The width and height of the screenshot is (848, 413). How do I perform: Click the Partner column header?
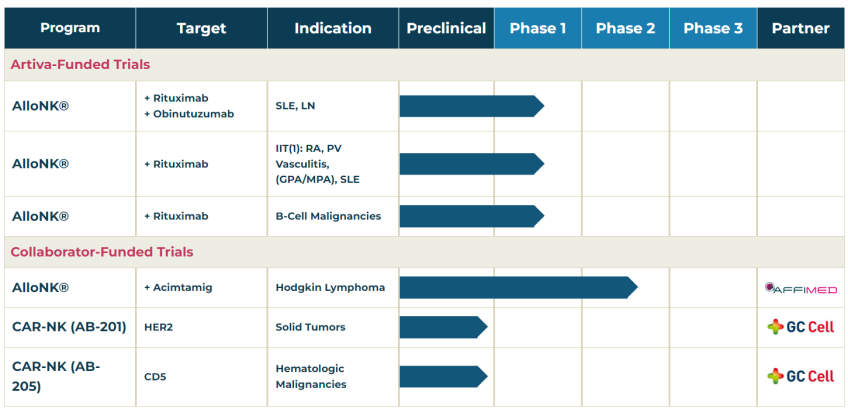800,28
